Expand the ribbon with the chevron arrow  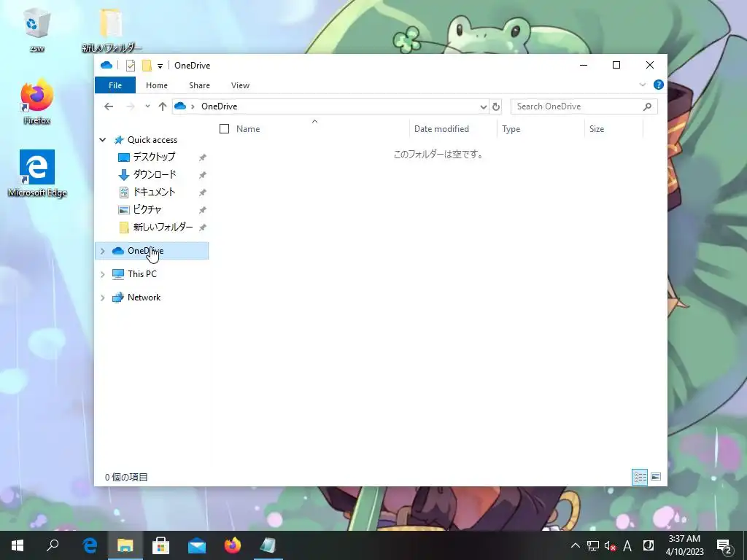coord(642,85)
